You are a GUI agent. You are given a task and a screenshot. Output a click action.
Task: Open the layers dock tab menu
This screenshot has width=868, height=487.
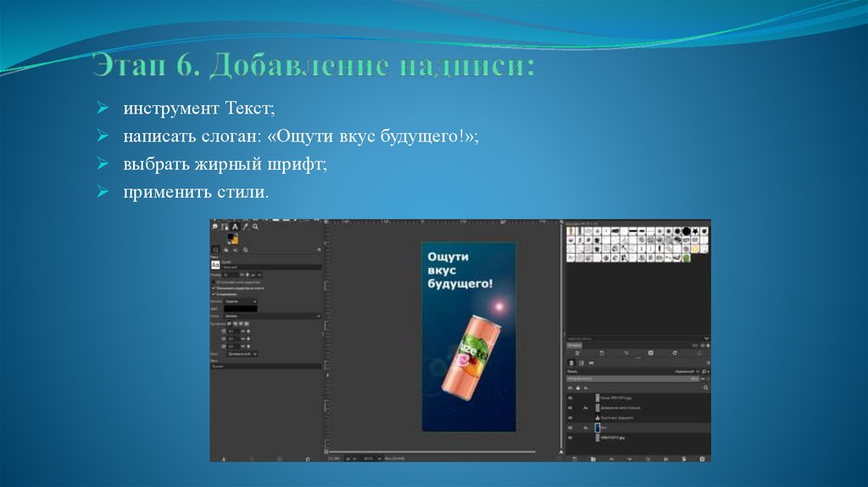[x=709, y=363]
